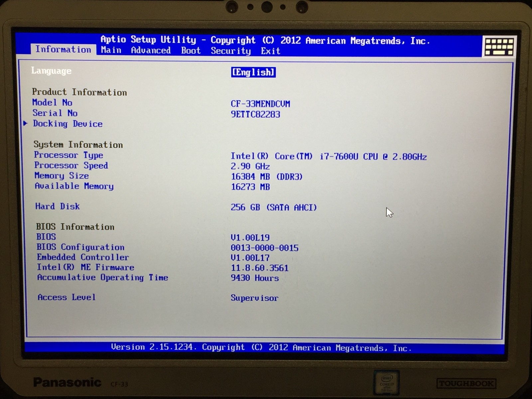Click the Processor Speed label
532x399 pixels.
pos(71,166)
